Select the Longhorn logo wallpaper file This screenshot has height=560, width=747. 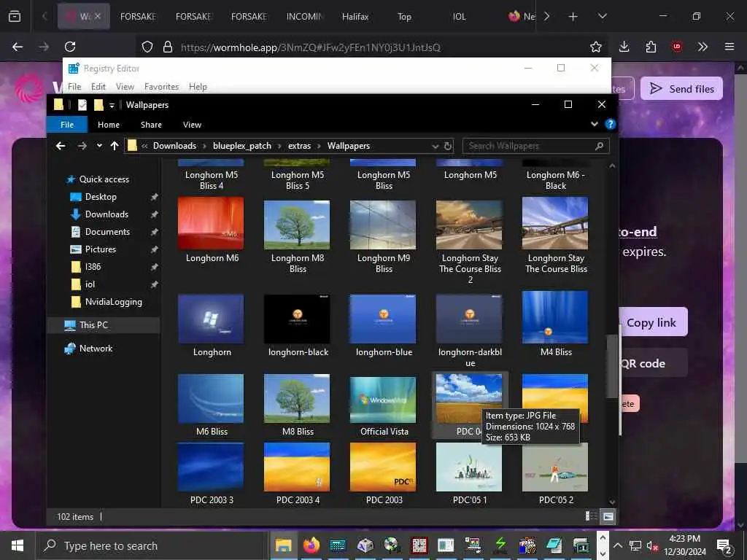pos(211,319)
